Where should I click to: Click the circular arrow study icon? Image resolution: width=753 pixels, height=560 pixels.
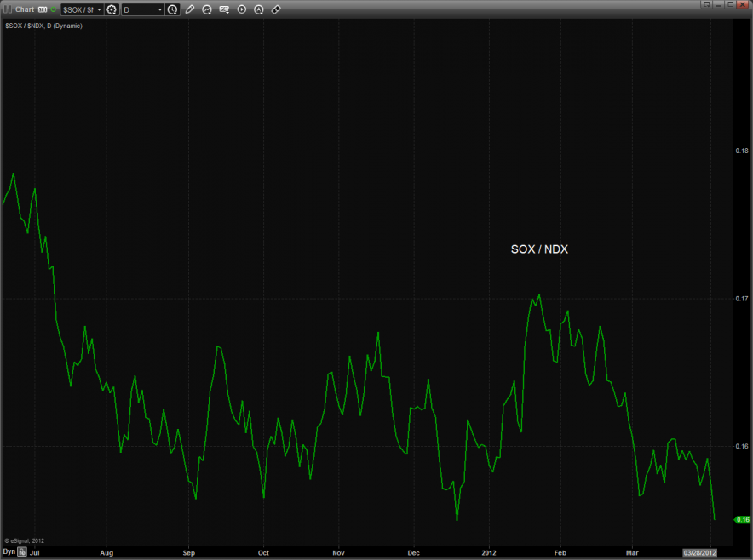[x=207, y=9]
